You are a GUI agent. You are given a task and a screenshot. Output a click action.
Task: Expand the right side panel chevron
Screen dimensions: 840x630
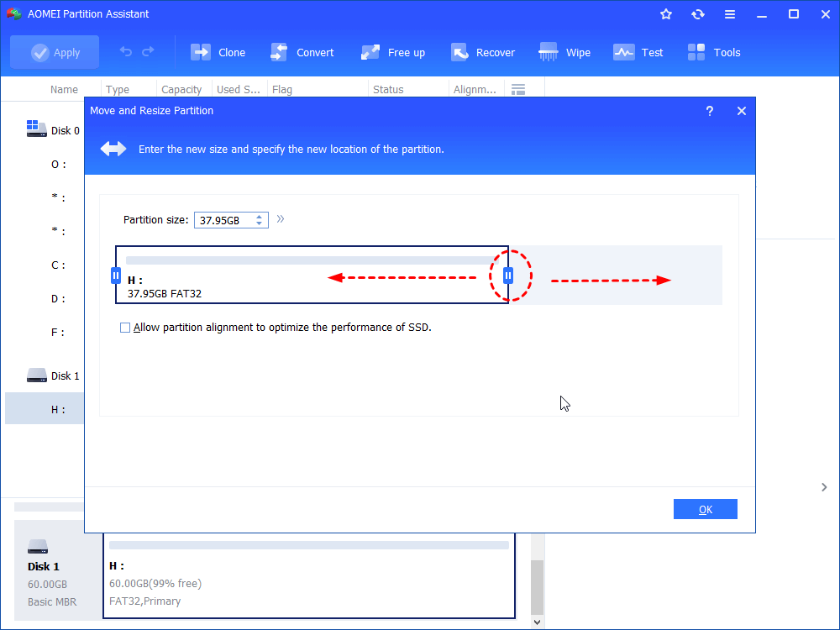click(x=824, y=487)
